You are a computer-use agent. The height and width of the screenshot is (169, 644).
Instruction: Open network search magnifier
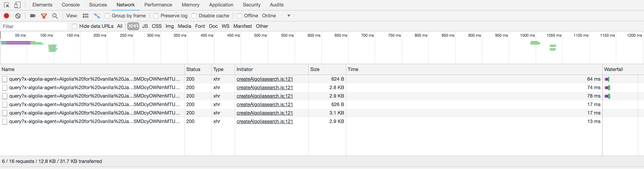(55, 16)
